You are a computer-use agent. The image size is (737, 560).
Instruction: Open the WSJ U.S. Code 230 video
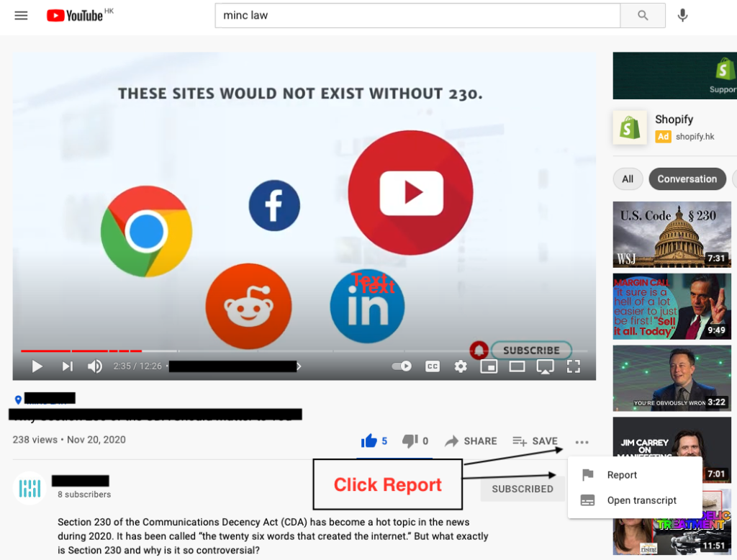[672, 235]
